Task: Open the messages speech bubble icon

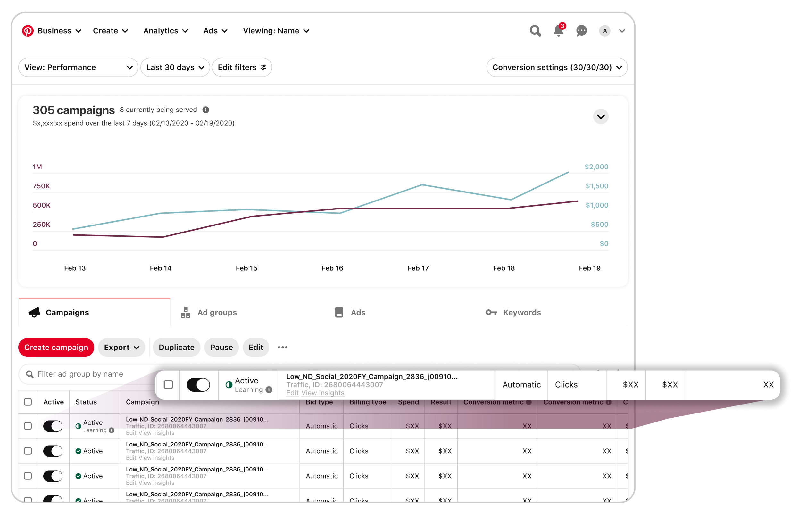Action: coord(581,31)
